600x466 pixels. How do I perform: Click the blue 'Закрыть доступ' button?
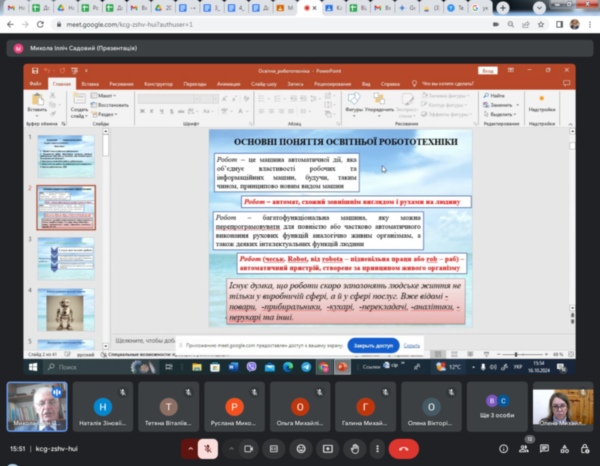coord(372,345)
